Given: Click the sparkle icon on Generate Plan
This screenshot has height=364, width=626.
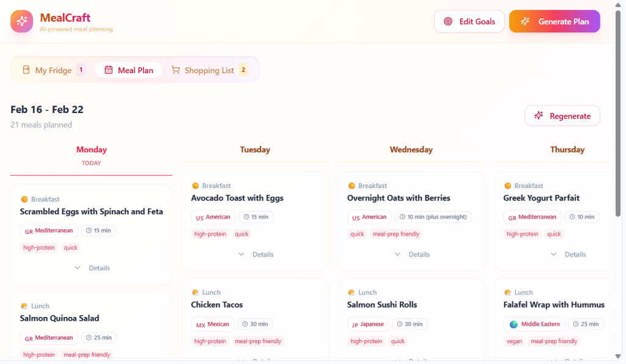Looking at the screenshot, I should point(525,21).
